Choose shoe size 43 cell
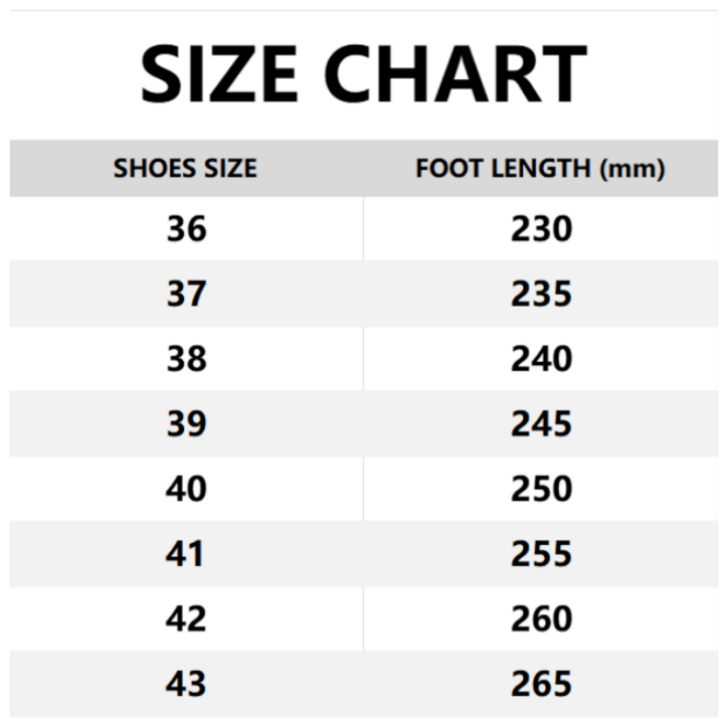Image resolution: width=728 pixels, height=728 pixels. [x=186, y=683]
